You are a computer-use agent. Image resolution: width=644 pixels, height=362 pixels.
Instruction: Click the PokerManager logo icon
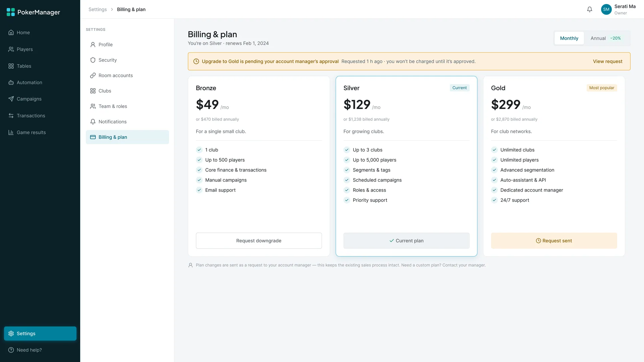(x=11, y=12)
